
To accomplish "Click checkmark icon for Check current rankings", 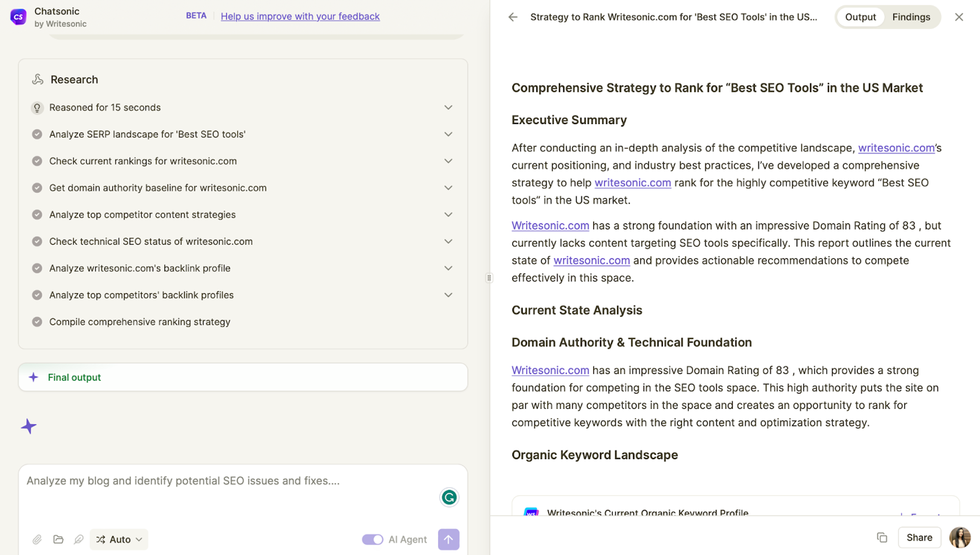I will [37, 161].
